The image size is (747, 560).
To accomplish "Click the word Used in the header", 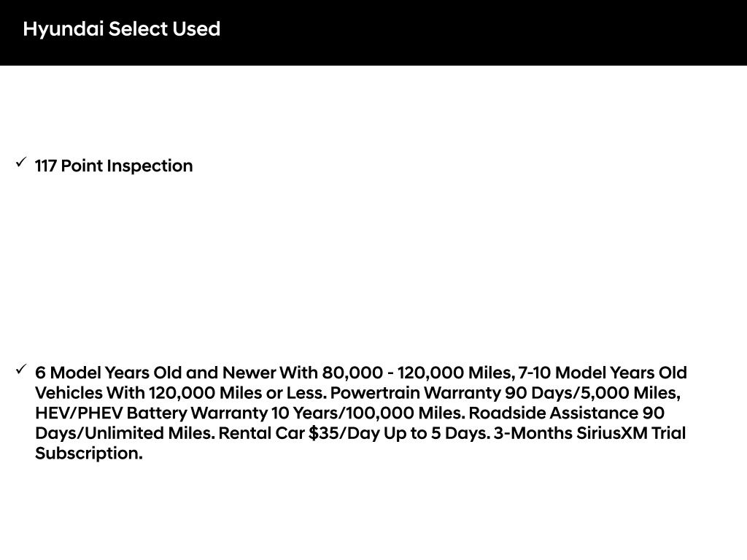I will (196, 29).
